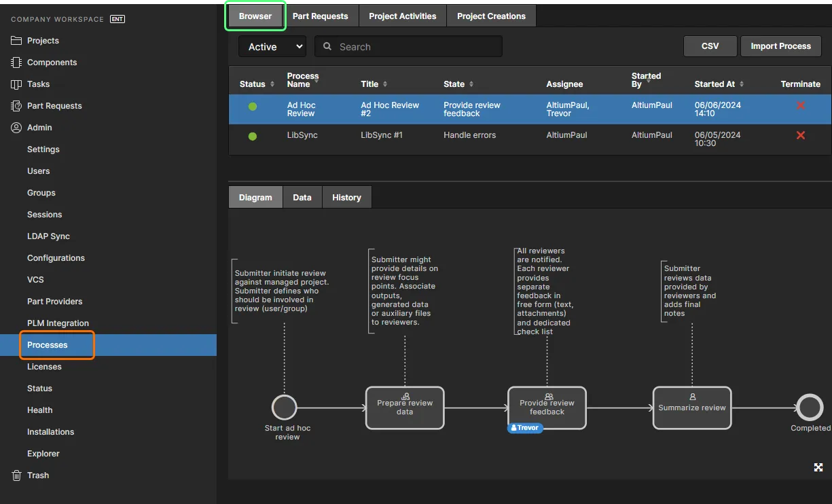Click the Components chip icon
832x504 pixels.
coord(16,62)
